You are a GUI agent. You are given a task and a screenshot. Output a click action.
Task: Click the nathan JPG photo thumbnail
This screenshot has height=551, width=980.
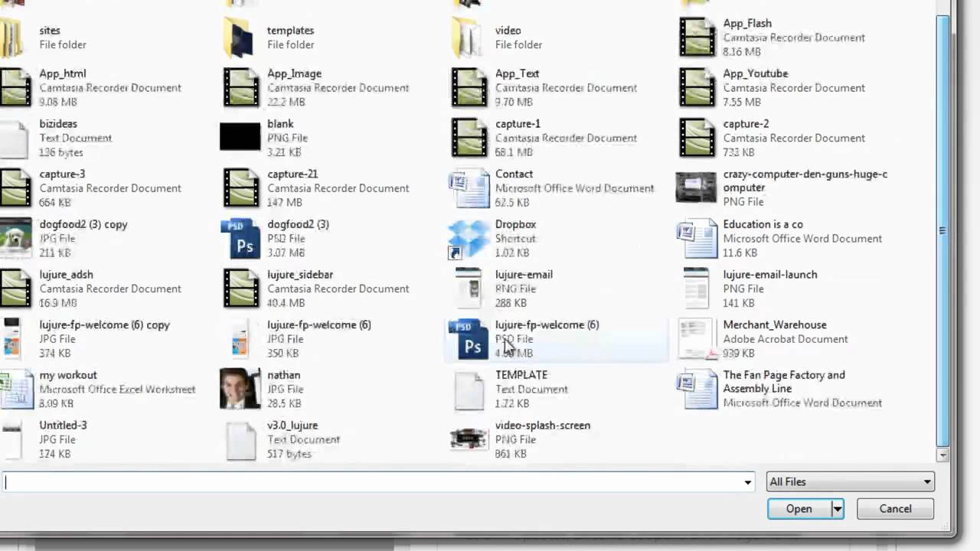(240, 389)
